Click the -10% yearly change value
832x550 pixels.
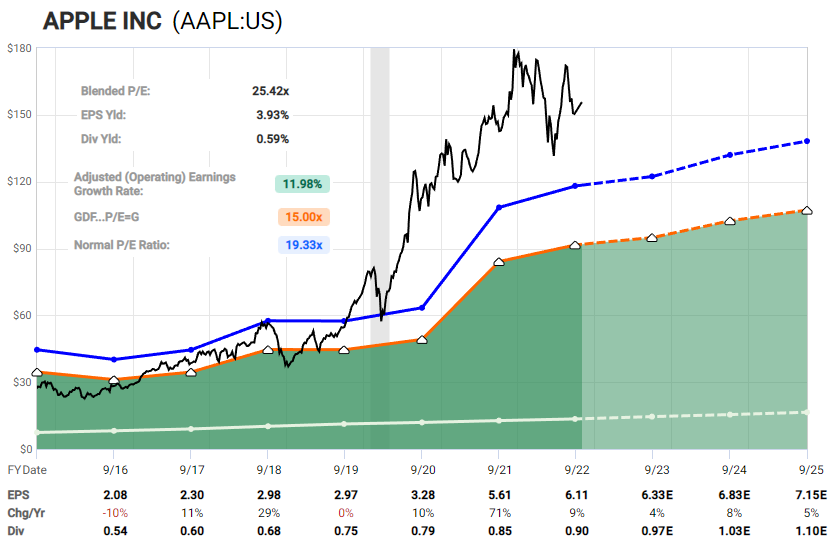coord(115,513)
